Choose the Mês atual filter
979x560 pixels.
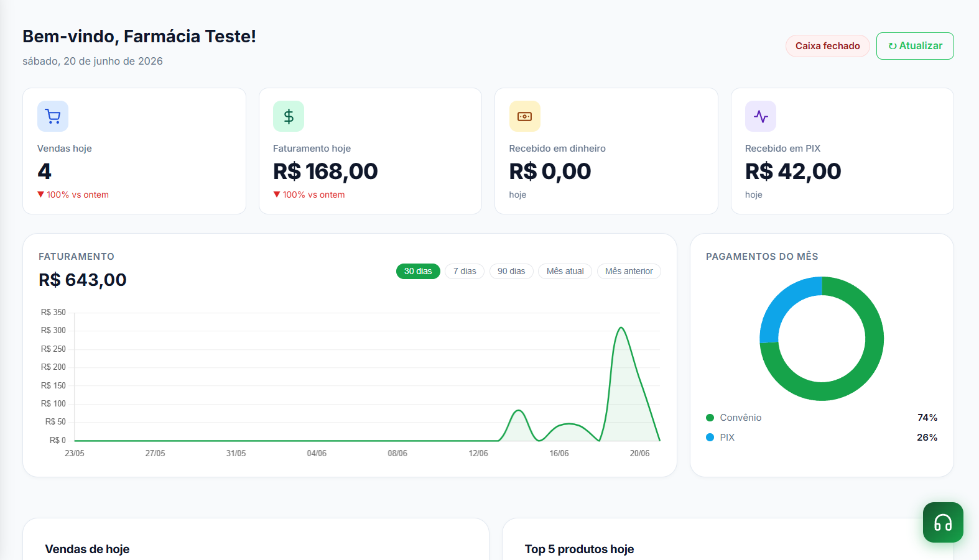pyautogui.click(x=565, y=271)
